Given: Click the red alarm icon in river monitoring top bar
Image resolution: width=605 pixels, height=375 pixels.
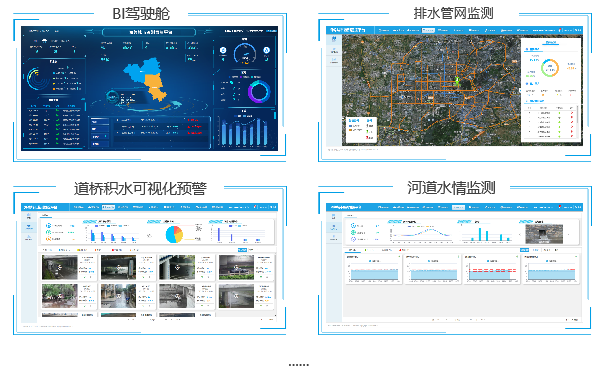Looking at the screenshot, I should [x=559, y=207].
